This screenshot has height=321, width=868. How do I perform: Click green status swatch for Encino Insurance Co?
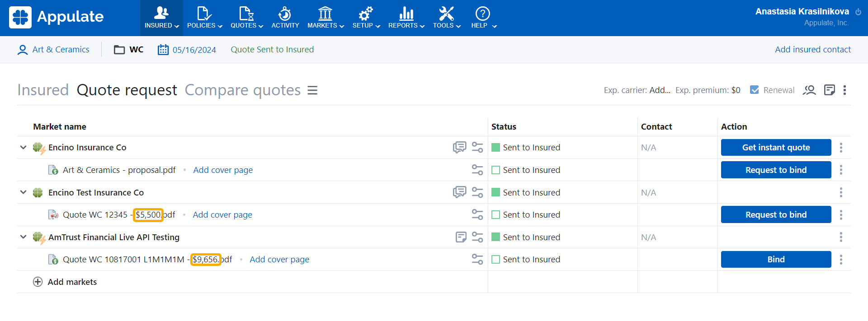click(495, 147)
